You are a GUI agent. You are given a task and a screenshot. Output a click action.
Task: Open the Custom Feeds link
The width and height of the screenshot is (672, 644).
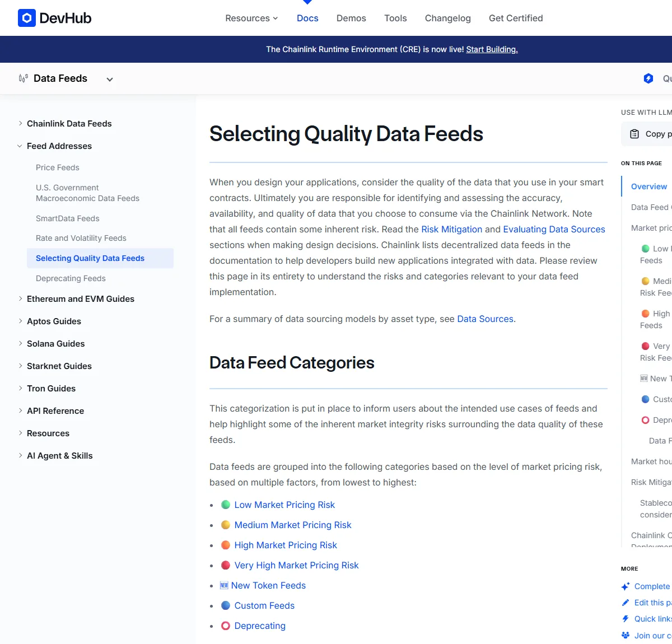[x=264, y=605]
